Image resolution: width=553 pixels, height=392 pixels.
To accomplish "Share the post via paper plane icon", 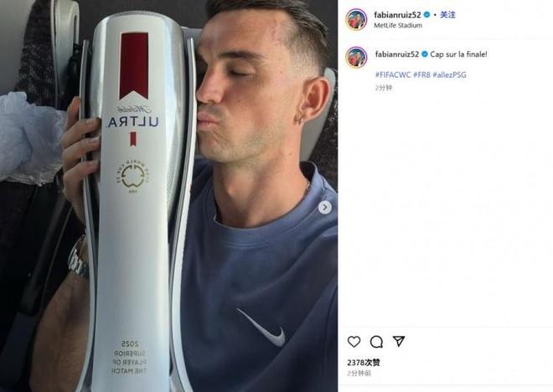I will coord(399,341).
